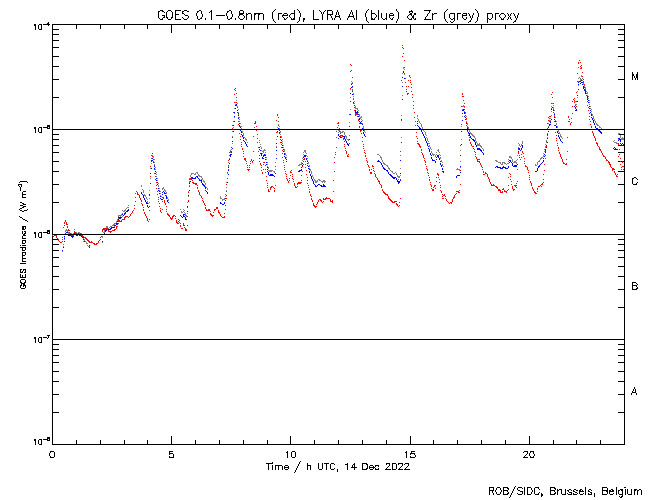Click the 10⁻⁶ y-axis tick label
This screenshot has height=500, width=650.
[x=39, y=234]
